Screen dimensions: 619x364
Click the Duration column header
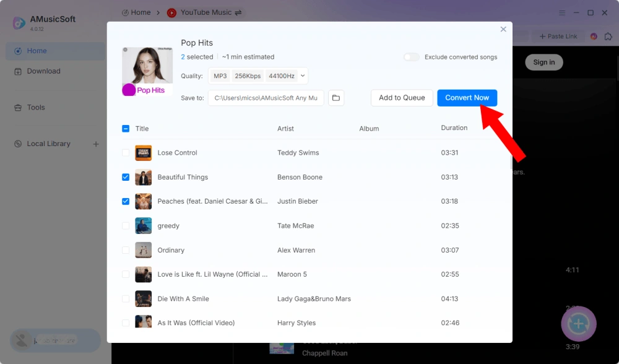454,128
